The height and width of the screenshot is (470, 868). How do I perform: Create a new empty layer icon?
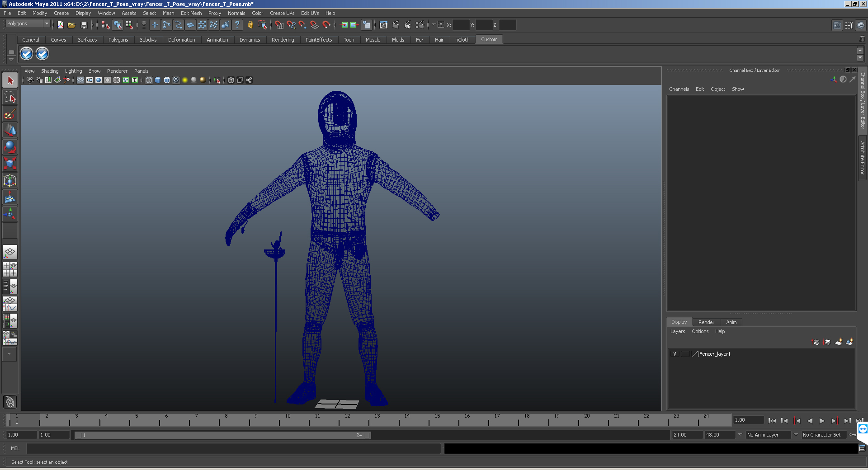click(839, 342)
